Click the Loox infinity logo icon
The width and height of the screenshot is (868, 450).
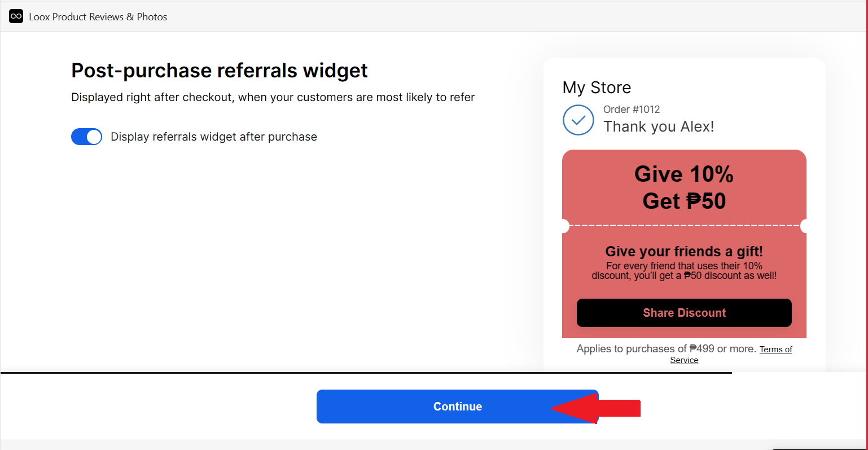pos(16,16)
